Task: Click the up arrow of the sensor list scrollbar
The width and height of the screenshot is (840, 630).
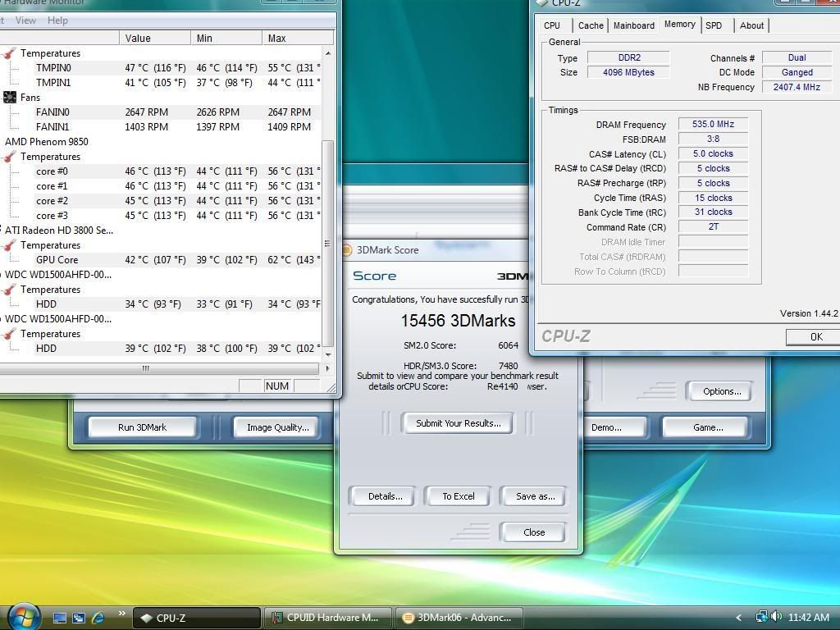Action: point(328,53)
